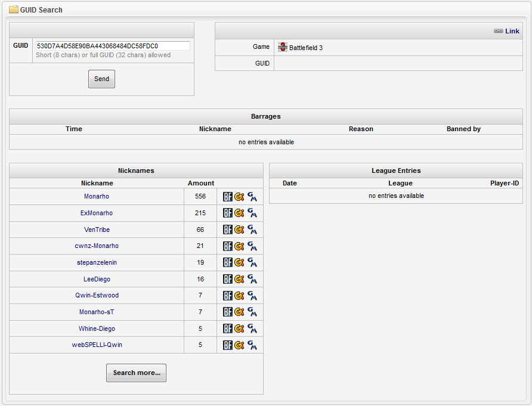Screen dimensions: 532x406
Task: Click the Amount column header
Action: (201, 183)
